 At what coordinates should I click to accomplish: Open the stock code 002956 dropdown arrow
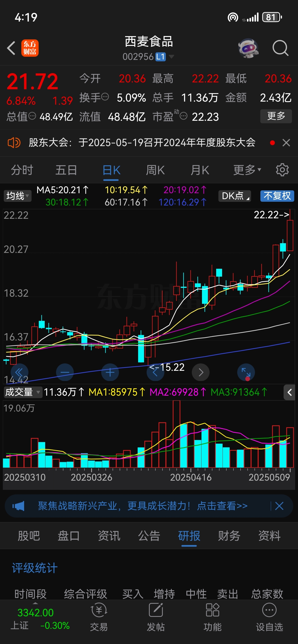(171, 57)
